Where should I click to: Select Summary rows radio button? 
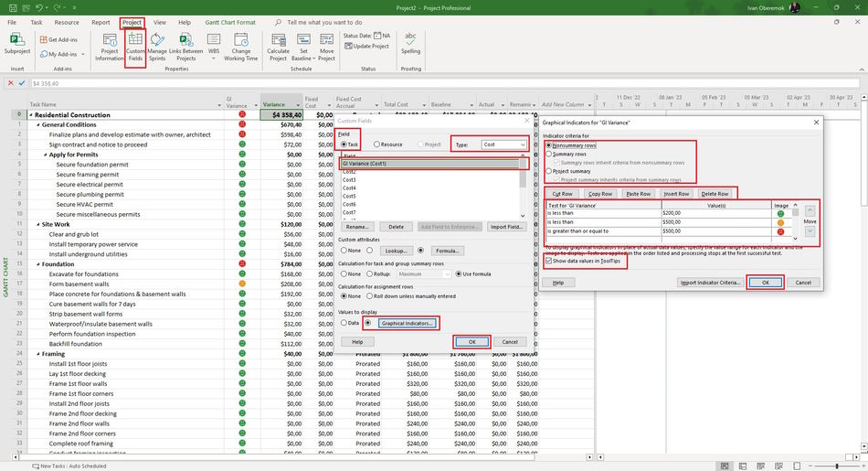click(549, 154)
